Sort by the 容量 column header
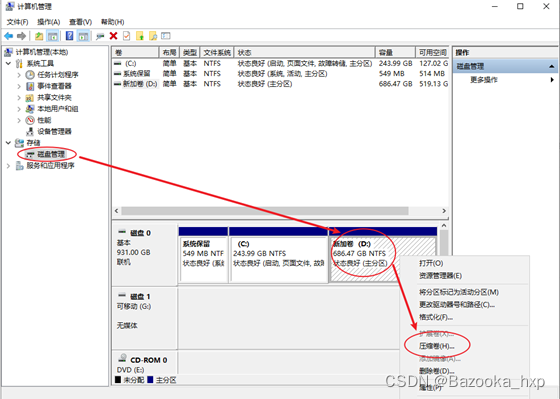The height and width of the screenshot is (399, 560). pyautogui.click(x=395, y=53)
